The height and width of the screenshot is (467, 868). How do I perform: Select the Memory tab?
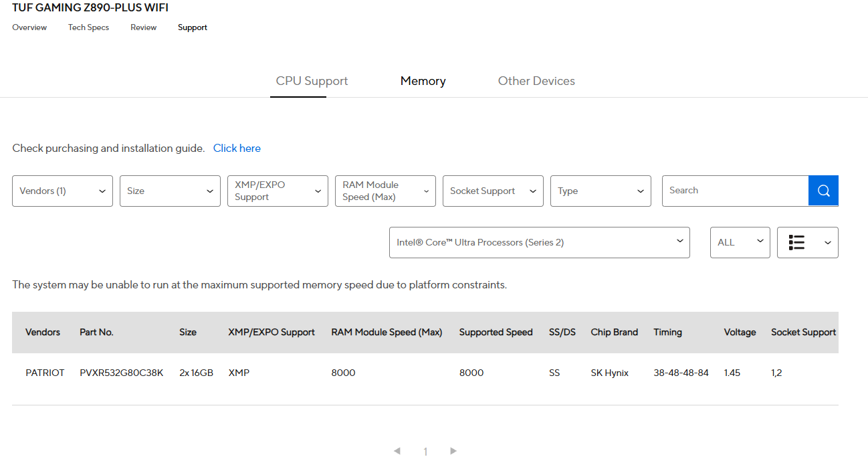click(423, 81)
